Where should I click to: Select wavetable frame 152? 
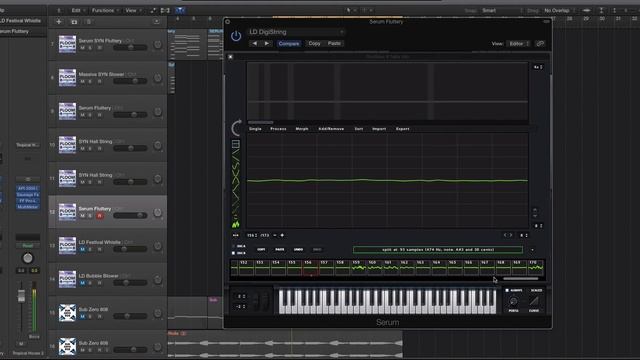point(246,268)
